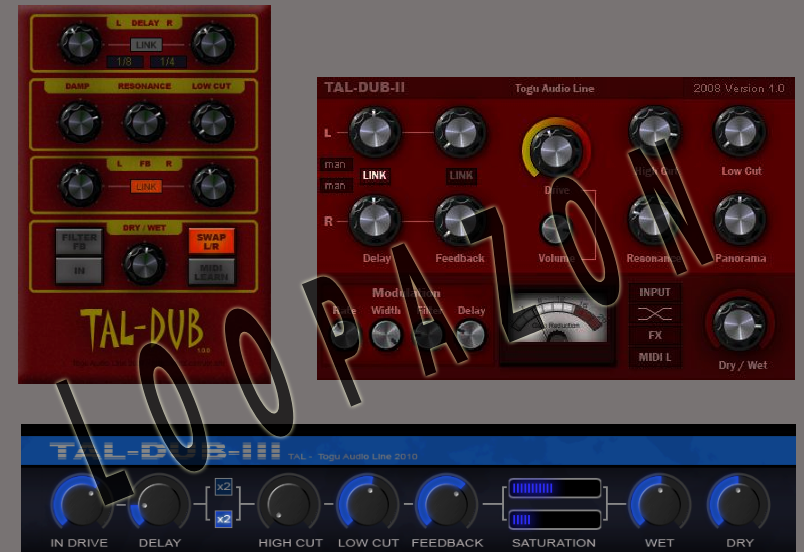The width and height of the screenshot is (804, 552).
Task: Click the R FB knob in TAL-DUB
Action: 213,186
